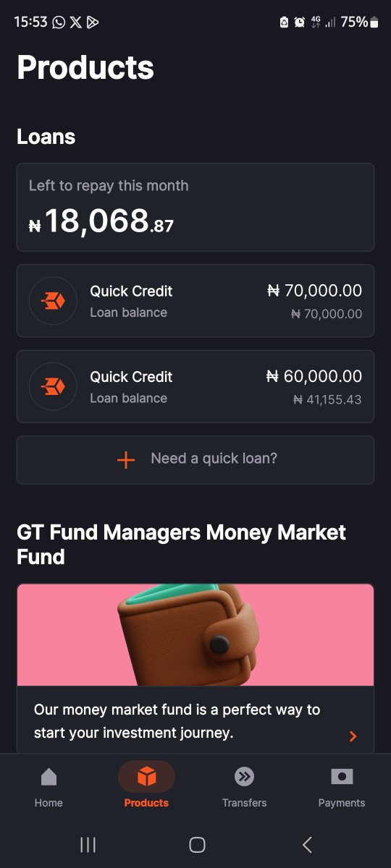Open money market fund via orange chevron
The height and width of the screenshot is (868, 391).
pyautogui.click(x=353, y=736)
